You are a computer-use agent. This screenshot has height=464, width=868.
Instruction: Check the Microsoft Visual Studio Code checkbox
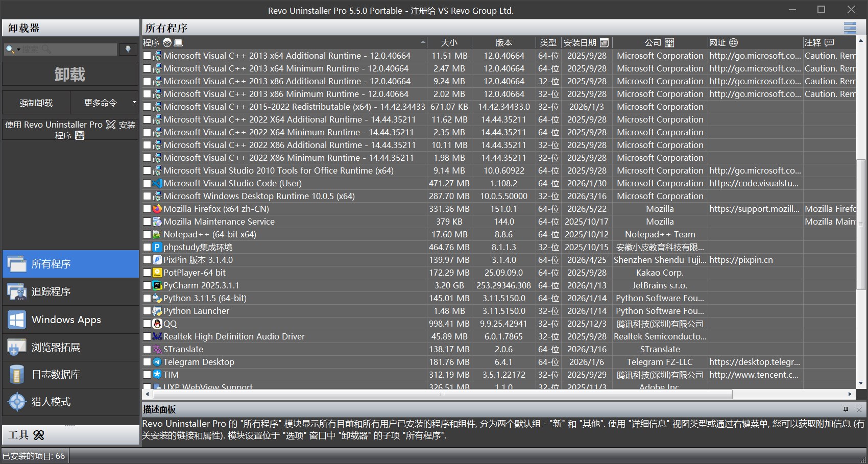[x=147, y=183]
